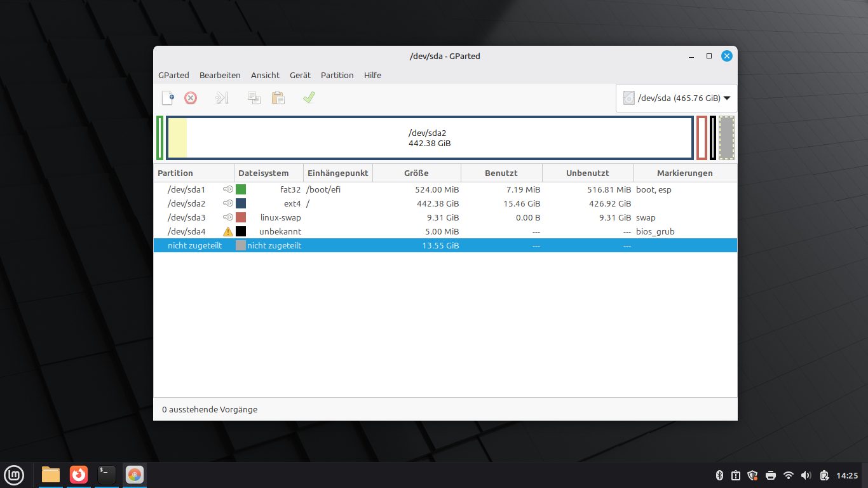Viewport: 868px width, 488px height.
Task: Click the dark blue ext4 color square
Action: click(x=241, y=203)
